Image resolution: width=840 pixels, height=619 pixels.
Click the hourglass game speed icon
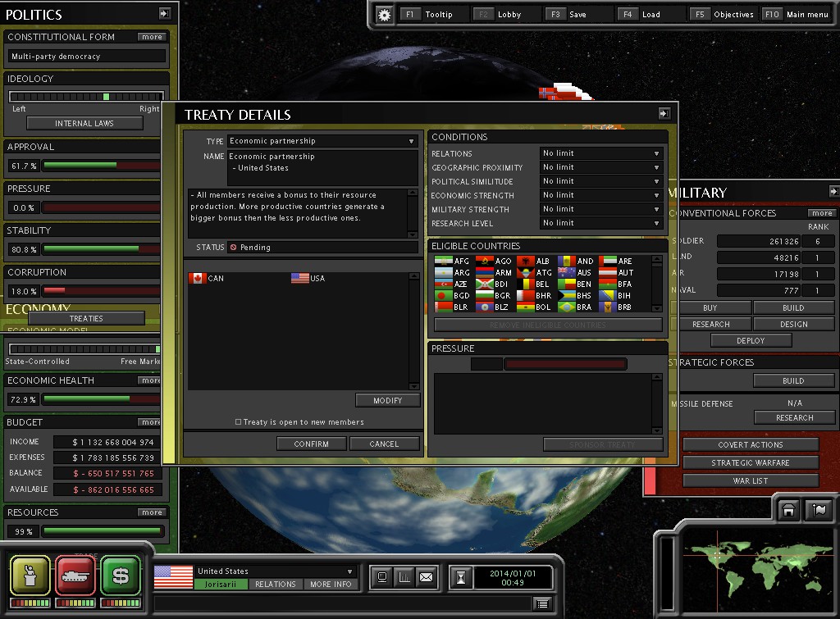[x=461, y=577]
